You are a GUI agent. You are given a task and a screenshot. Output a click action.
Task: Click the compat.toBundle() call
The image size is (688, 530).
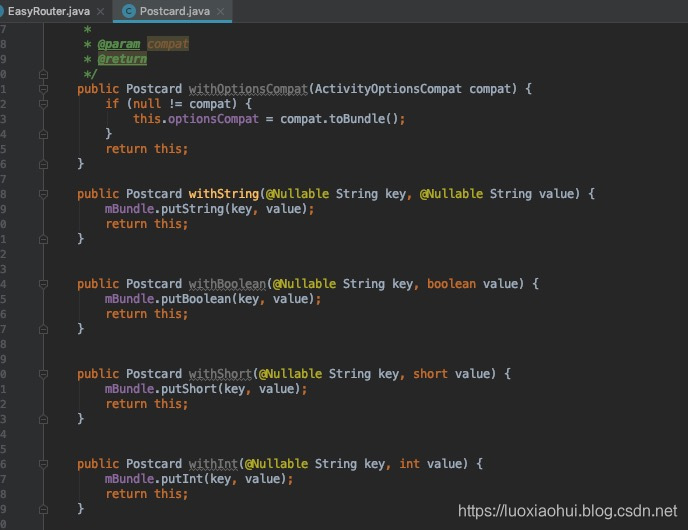coord(339,119)
